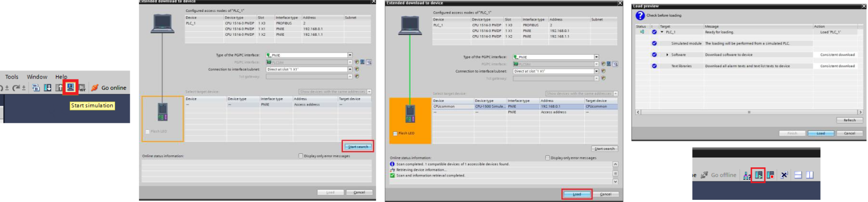Open PN/IE interface type dropdown in empty-list dialog
The height and width of the screenshot is (202, 868).
[x=350, y=55]
